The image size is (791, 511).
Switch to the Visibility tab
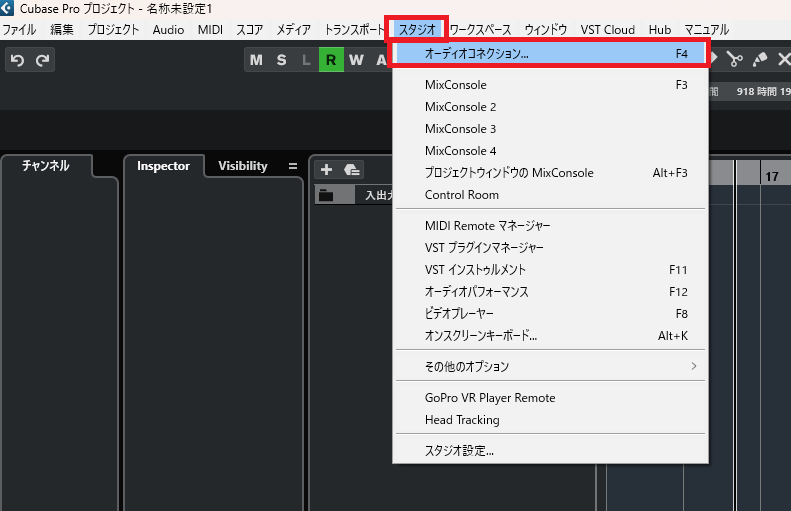[243, 166]
